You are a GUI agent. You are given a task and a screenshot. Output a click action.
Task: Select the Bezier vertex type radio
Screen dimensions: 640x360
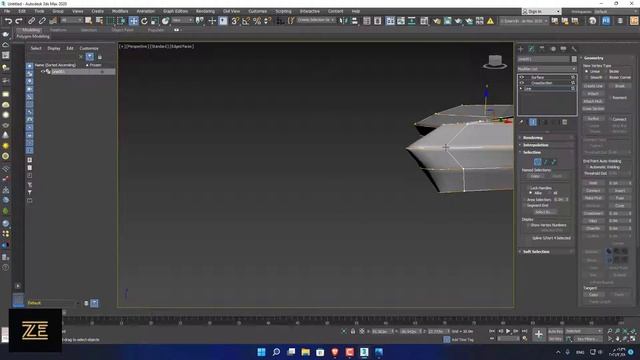pyautogui.click(x=606, y=71)
